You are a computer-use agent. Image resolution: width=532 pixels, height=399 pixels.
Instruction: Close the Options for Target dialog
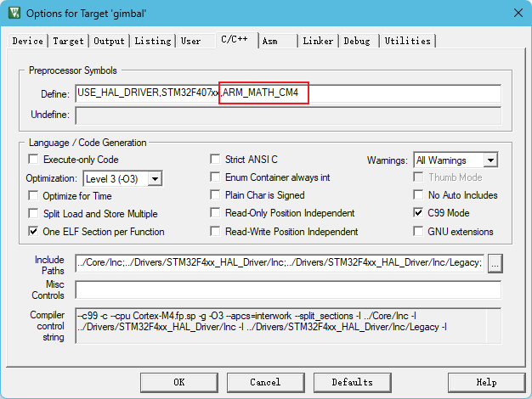[x=518, y=14]
